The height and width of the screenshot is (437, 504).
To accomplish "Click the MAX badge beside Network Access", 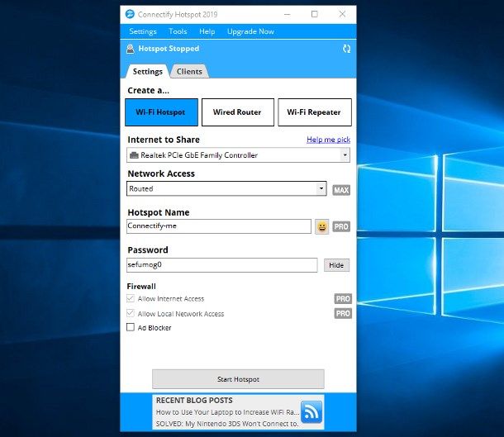I will tap(341, 190).
